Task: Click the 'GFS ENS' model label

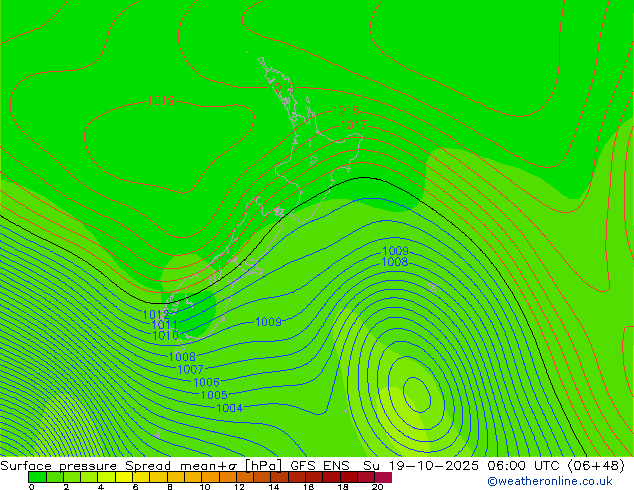Action: pyautogui.click(x=320, y=466)
